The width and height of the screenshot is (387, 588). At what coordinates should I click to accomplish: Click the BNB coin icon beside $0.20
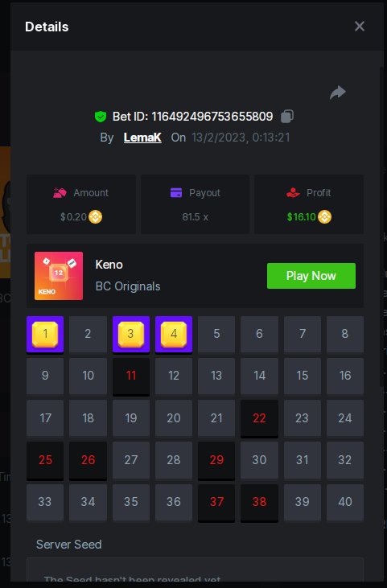point(95,216)
